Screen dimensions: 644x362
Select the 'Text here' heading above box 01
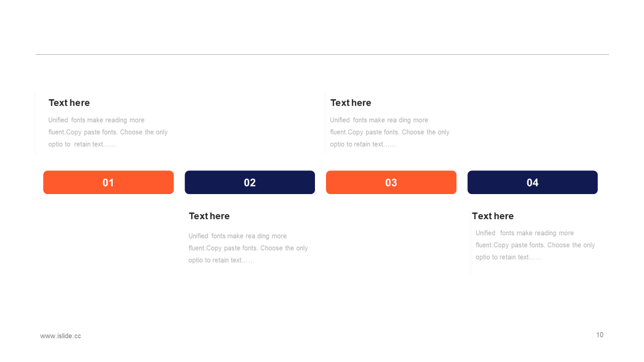click(69, 103)
